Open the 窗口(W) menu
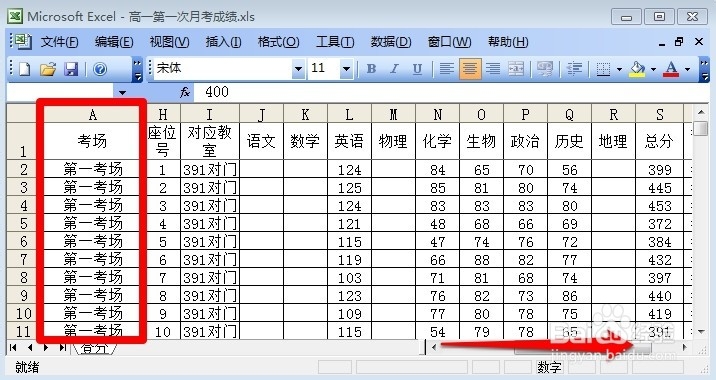The image size is (716, 380). click(x=449, y=42)
